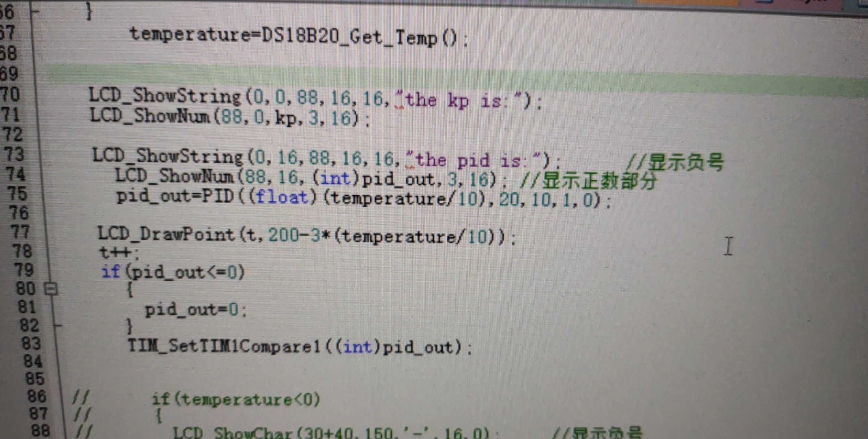The width and height of the screenshot is (868, 439).
Task: Click the commented if(temperature<0) line
Action: coord(236,400)
